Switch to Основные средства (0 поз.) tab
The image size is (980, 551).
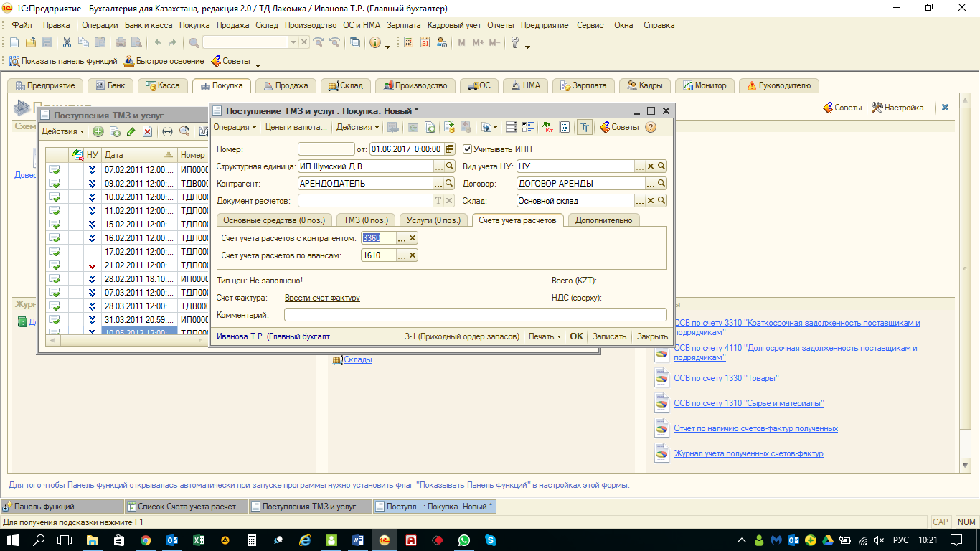pyautogui.click(x=274, y=220)
